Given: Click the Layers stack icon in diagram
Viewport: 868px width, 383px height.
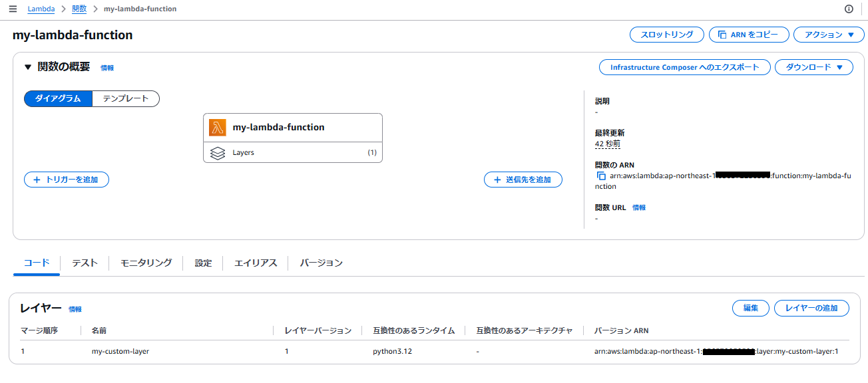Looking at the screenshot, I should pos(218,153).
